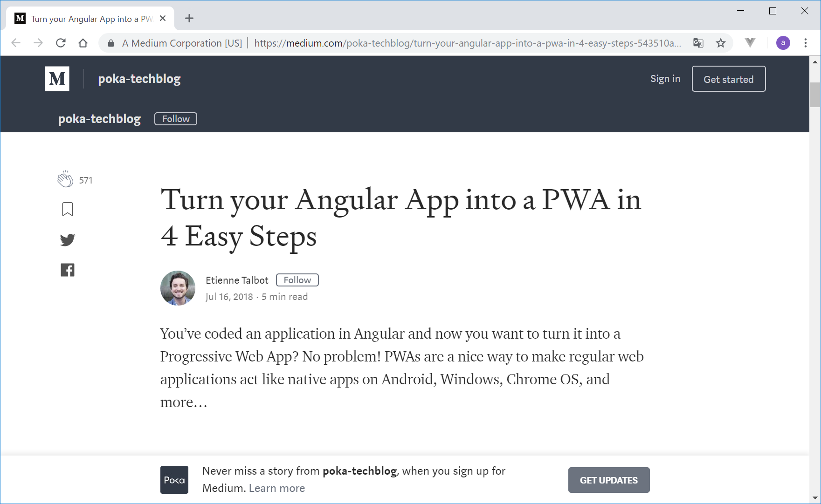
Task: Open a new browser tab
Action: (189, 18)
